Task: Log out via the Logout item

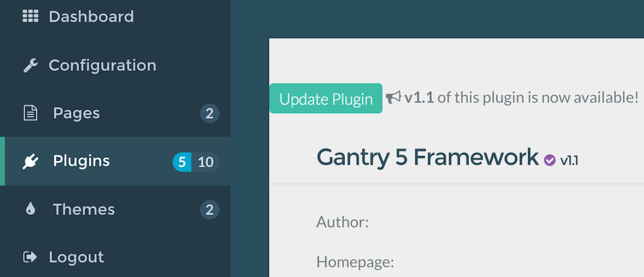Action: pos(76,257)
